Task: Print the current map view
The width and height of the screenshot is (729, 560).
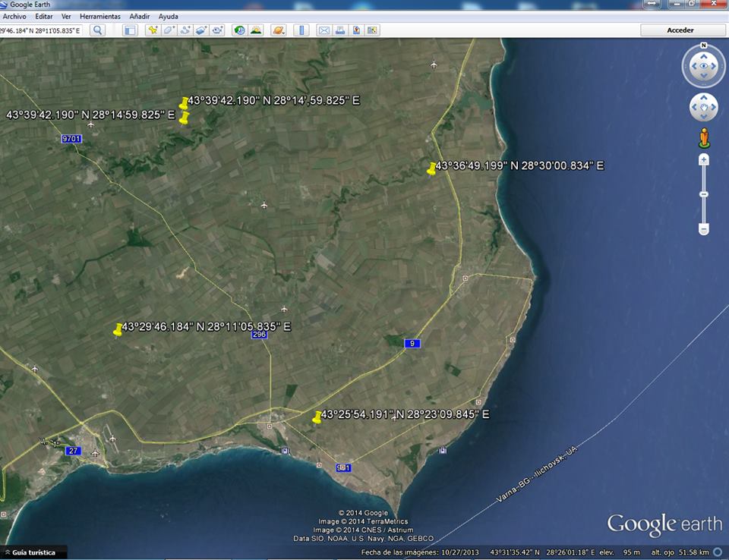Action: [340, 30]
